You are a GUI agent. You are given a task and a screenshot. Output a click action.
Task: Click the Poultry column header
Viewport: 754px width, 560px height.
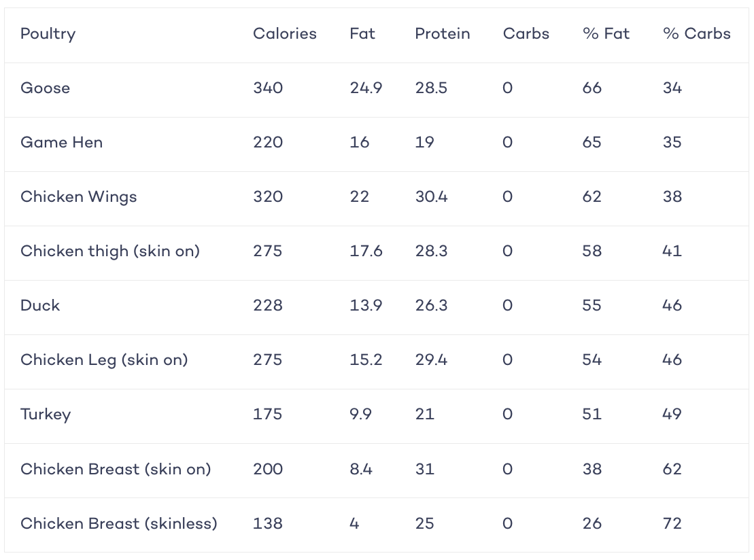point(48,34)
